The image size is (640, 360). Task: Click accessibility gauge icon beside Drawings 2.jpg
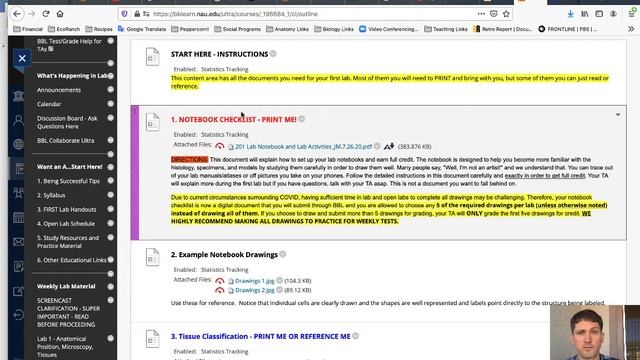[x=220, y=290]
